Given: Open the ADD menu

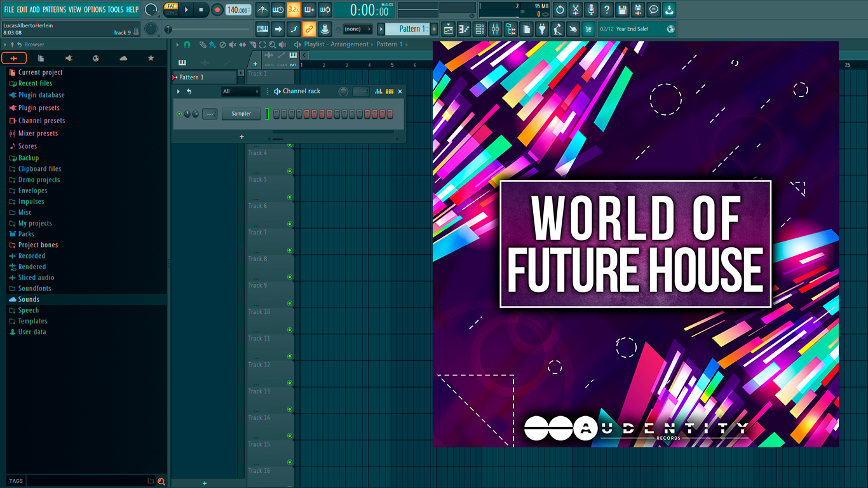Looking at the screenshot, I should pyautogui.click(x=35, y=10).
